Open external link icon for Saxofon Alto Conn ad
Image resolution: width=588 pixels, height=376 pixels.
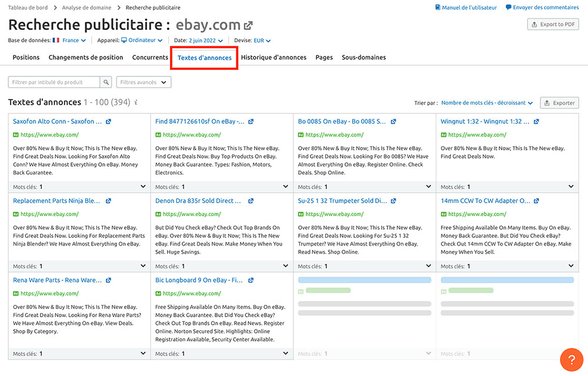(108, 122)
